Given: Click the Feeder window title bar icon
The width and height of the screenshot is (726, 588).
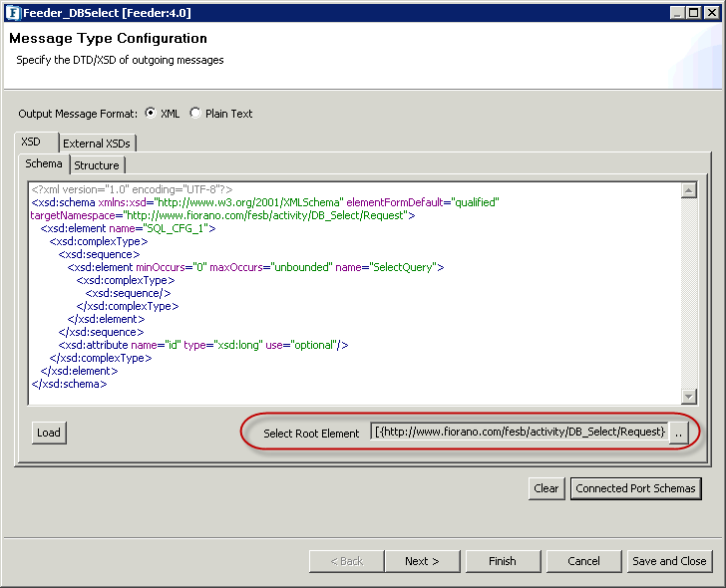Looking at the screenshot, I should point(12,12).
